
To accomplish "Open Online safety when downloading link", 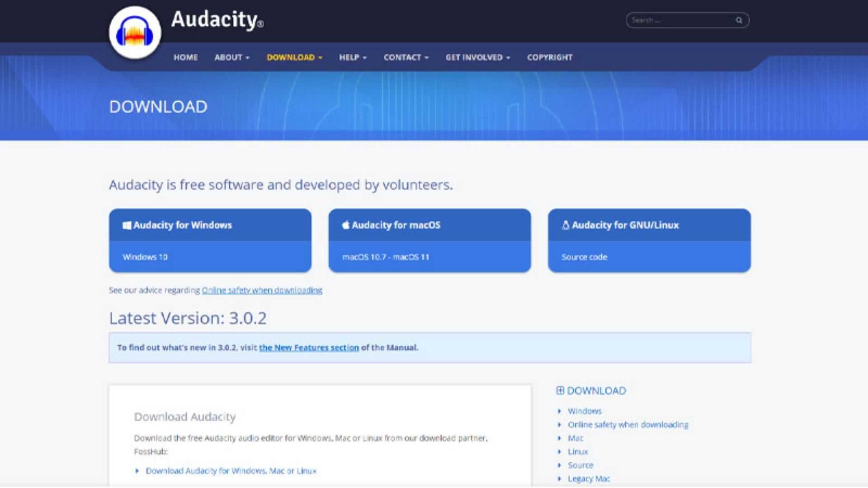I will tap(262, 290).
